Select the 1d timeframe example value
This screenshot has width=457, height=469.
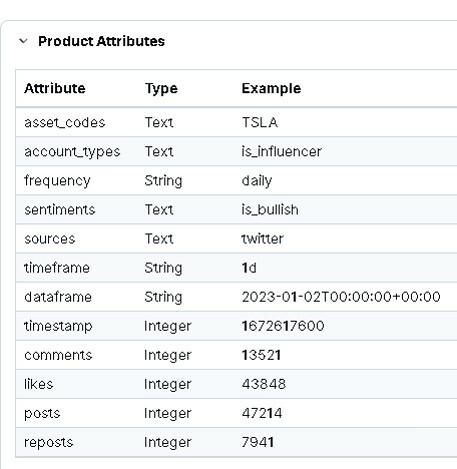click(x=249, y=268)
